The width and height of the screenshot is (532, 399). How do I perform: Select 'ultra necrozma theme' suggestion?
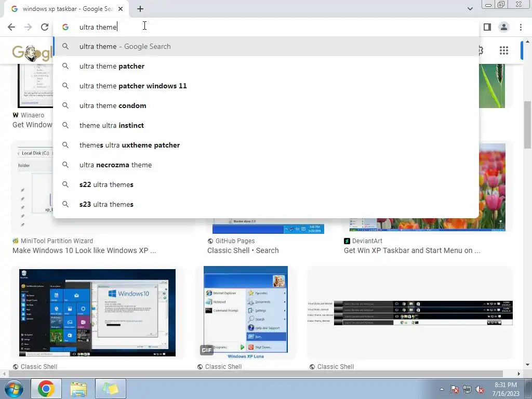(266, 165)
